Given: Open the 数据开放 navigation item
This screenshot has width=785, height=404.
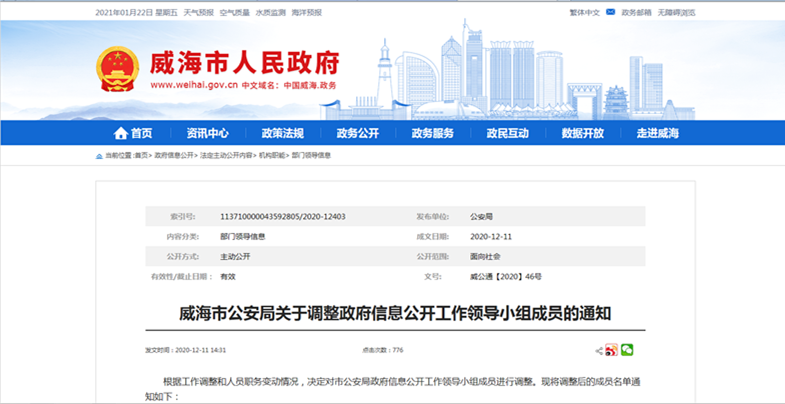Looking at the screenshot, I should pyautogui.click(x=582, y=133).
